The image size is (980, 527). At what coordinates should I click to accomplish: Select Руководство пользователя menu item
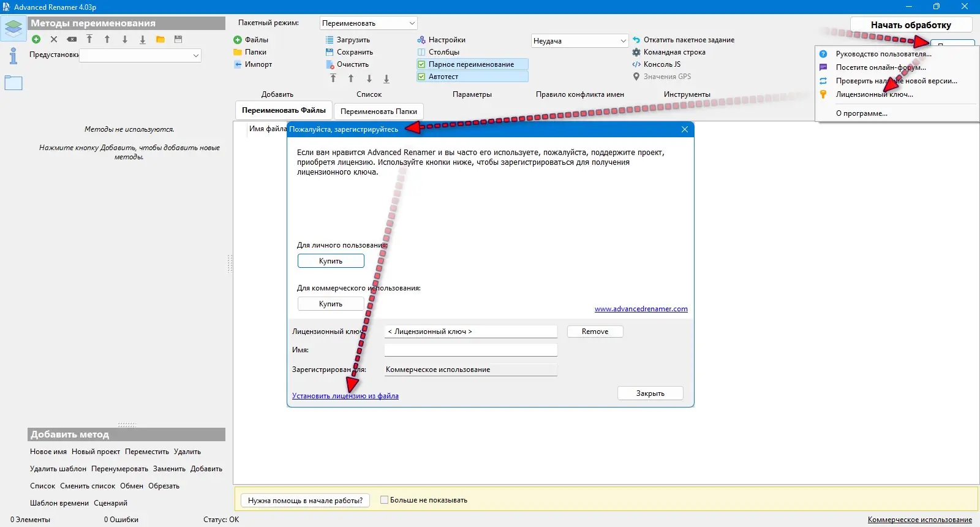click(x=883, y=54)
